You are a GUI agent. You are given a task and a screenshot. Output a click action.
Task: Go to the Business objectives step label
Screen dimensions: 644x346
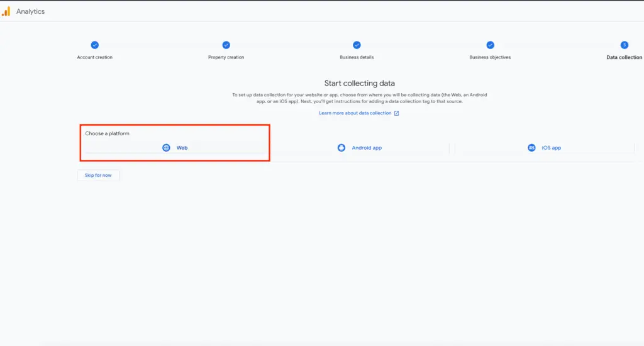coord(490,57)
